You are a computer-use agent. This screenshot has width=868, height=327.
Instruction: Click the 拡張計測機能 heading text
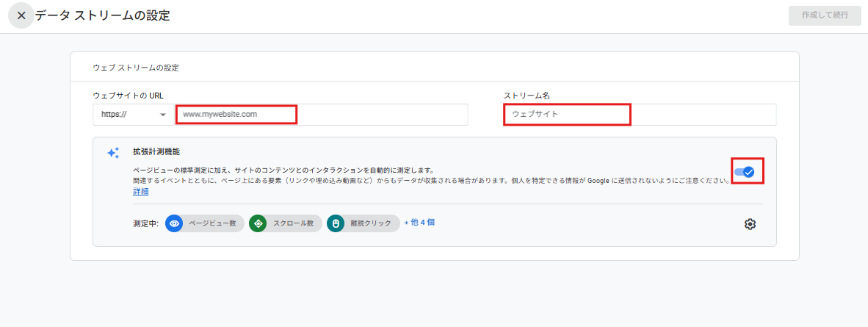coord(156,151)
